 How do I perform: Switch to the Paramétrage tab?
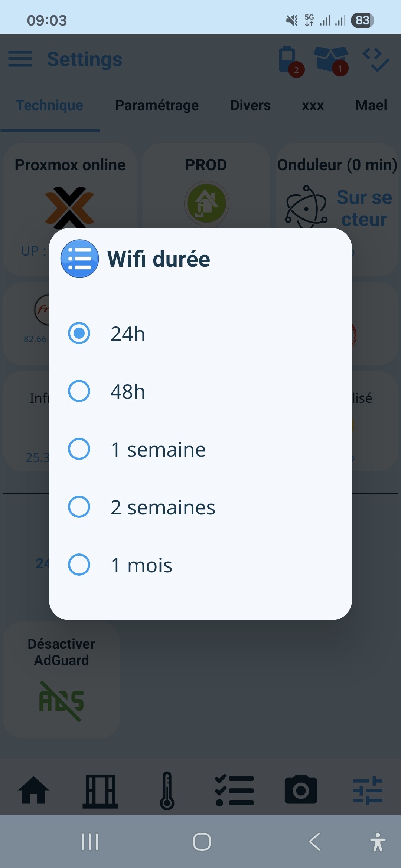point(157,105)
